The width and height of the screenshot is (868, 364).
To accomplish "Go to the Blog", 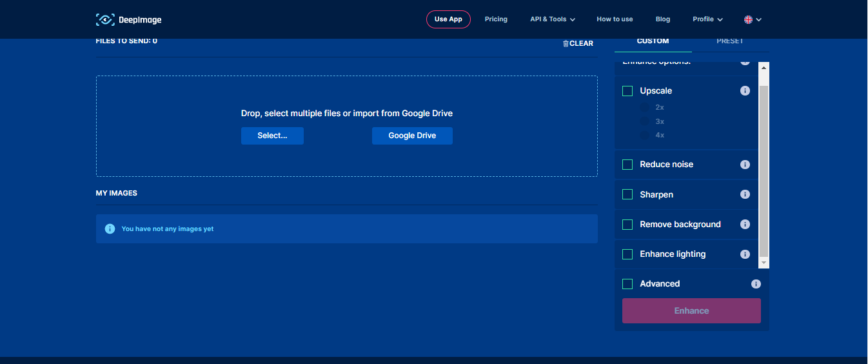I will coord(663,19).
